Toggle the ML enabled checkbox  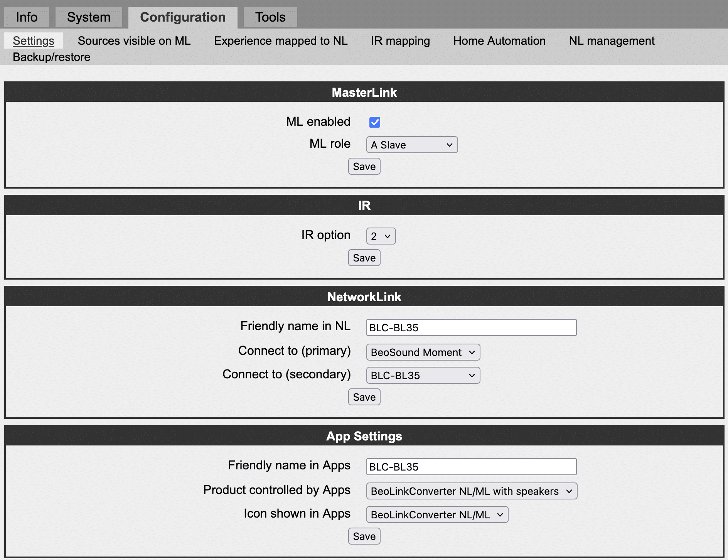[x=375, y=122]
